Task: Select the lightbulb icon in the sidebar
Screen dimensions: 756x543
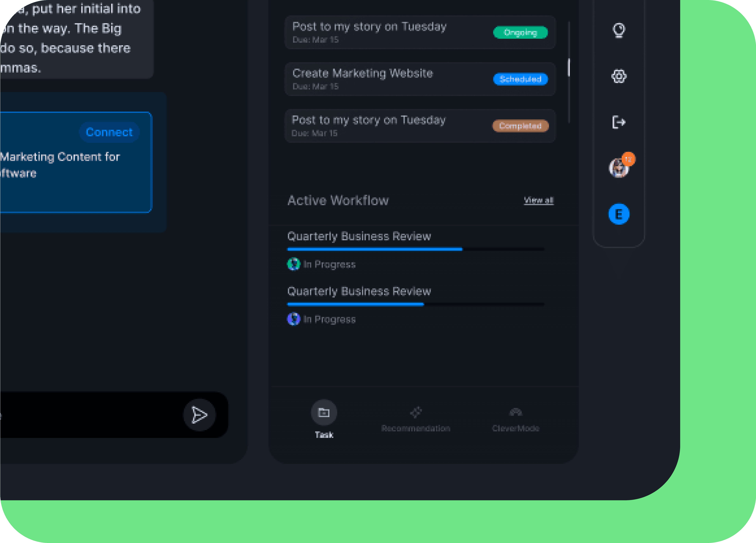Action: click(619, 30)
